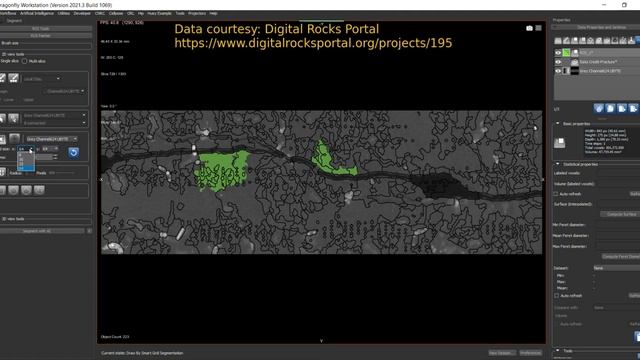Enable Auto-refresh under Volume (labeled voxels)

pyautogui.click(x=556, y=194)
